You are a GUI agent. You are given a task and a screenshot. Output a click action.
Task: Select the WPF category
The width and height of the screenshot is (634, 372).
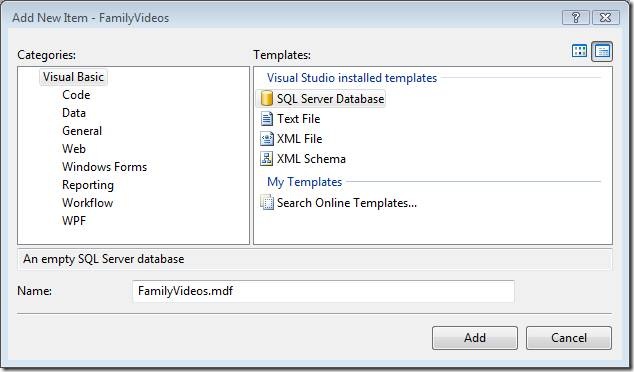tap(74, 221)
